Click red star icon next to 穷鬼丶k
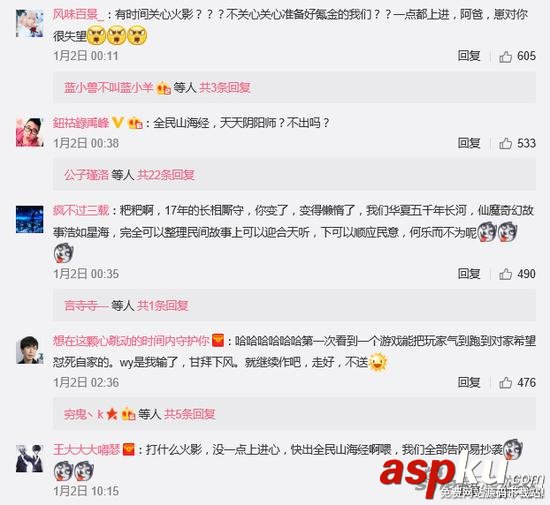The height and width of the screenshot is (505, 550). (x=112, y=415)
